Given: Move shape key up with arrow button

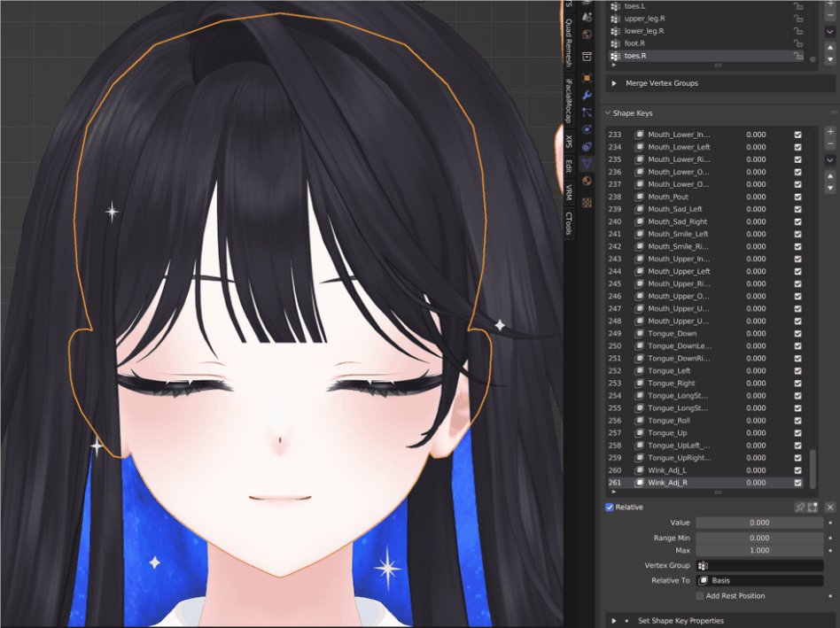Looking at the screenshot, I should pos(830,176).
